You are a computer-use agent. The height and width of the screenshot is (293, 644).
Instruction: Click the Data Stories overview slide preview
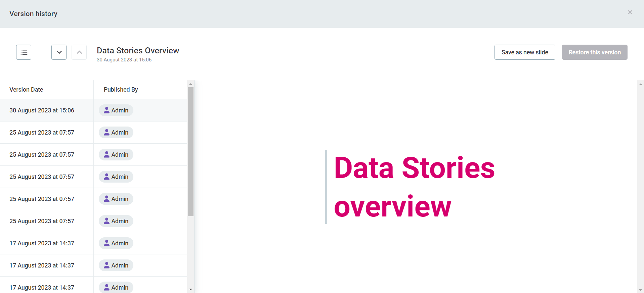click(414, 187)
